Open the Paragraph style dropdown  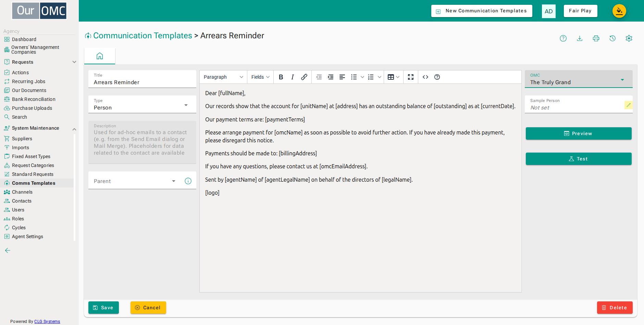[223, 77]
